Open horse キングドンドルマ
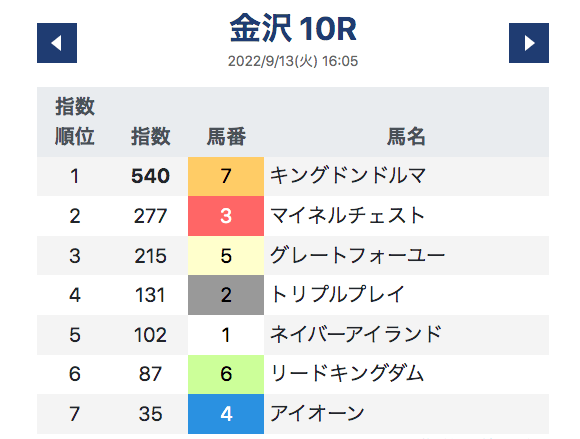Screen dimensions: 580x439 tap(348, 176)
